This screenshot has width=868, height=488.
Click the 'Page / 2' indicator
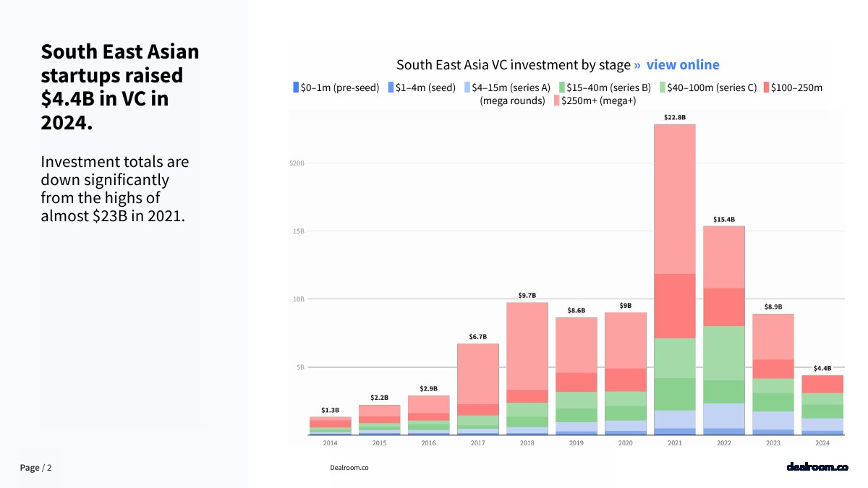35,468
